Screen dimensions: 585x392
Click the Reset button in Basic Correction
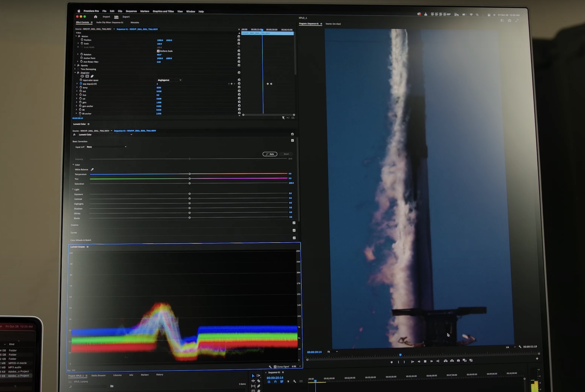pyautogui.click(x=286, y=154)
